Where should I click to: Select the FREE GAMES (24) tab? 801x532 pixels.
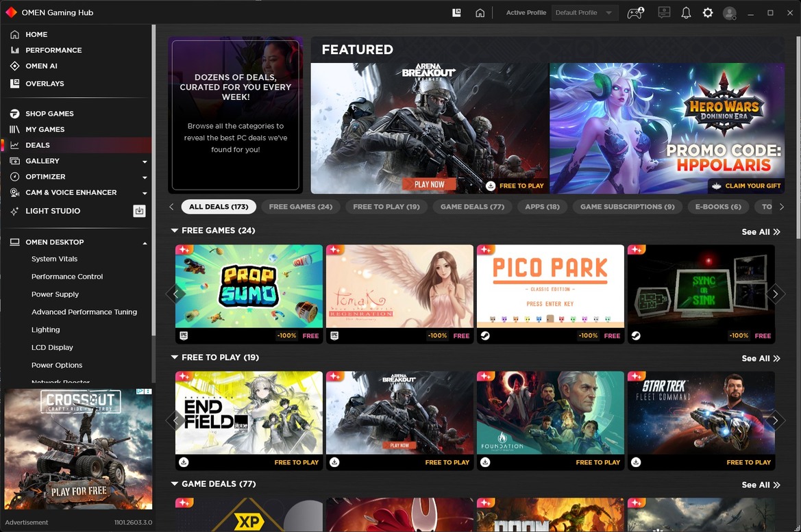coord(300,207)
